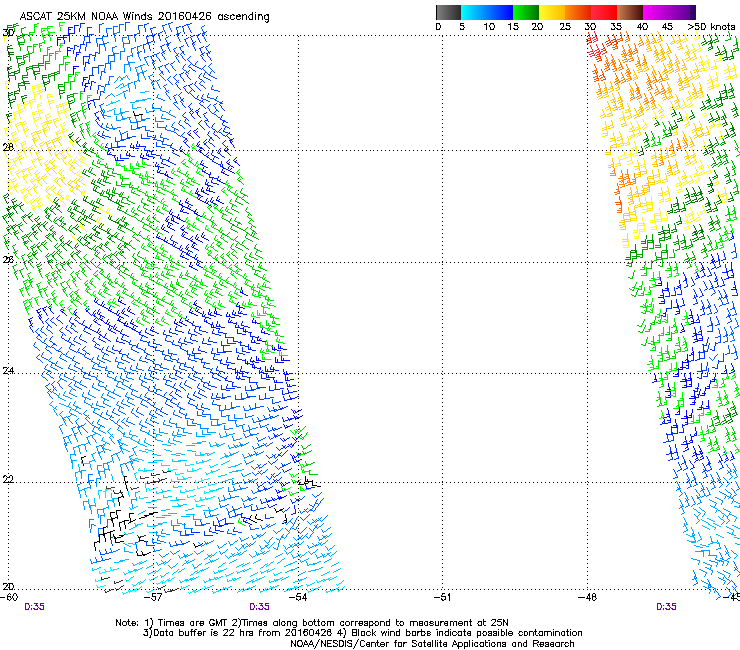
Task: Click the longitude axis label '-60'
Action: pyautogui.click(x=9, y=597)
